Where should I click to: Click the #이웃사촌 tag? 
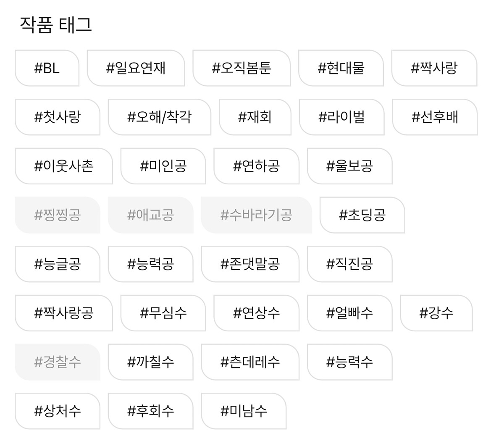click(x=64, y=166)
